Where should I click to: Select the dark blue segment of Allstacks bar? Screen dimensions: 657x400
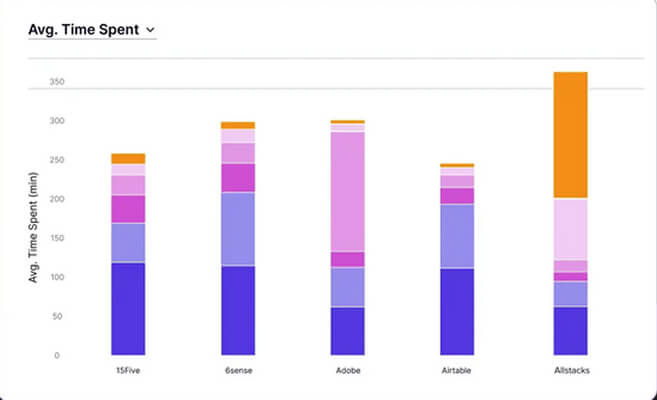coord(570,331)
